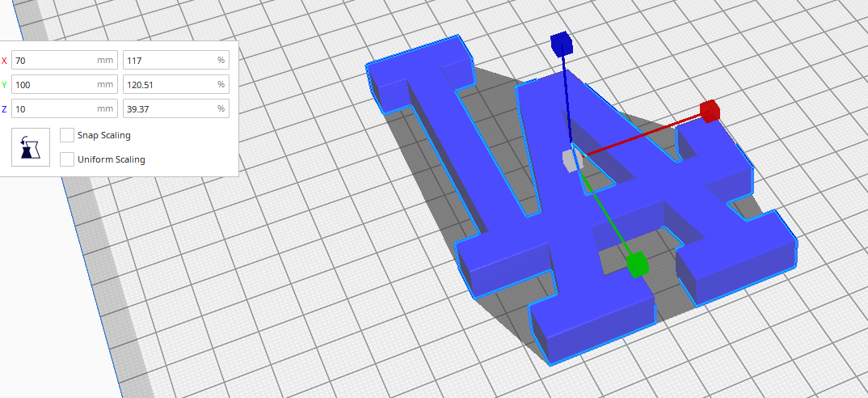Click the Z size field showing 10 mm
The width and height of the screenshot is (868, 398).
point(64,108)
